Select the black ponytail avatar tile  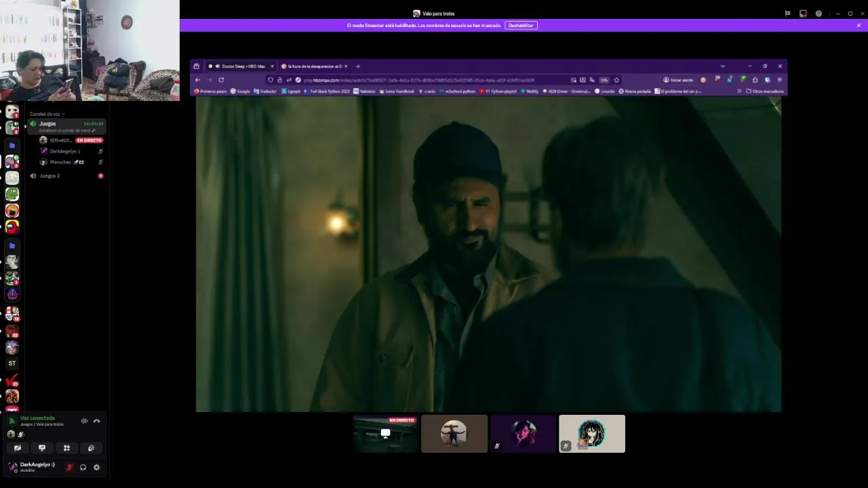click(x=591, y=434)
